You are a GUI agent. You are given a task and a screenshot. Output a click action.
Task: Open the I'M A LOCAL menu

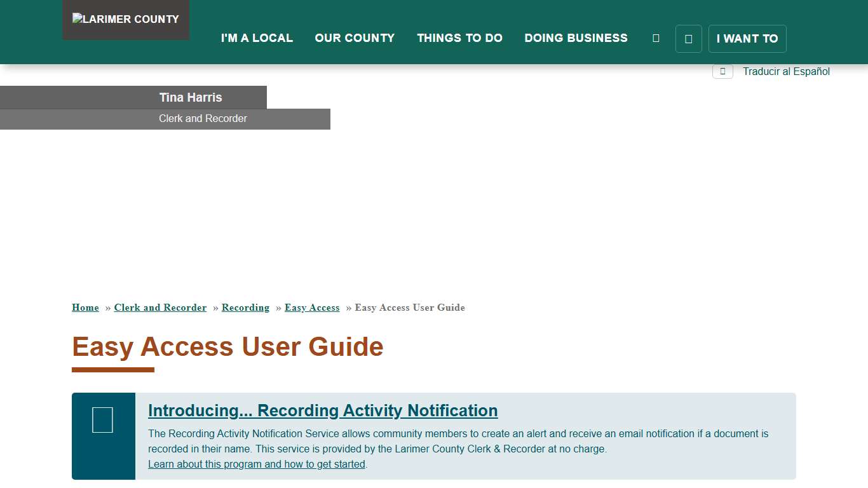click(257, 38)
